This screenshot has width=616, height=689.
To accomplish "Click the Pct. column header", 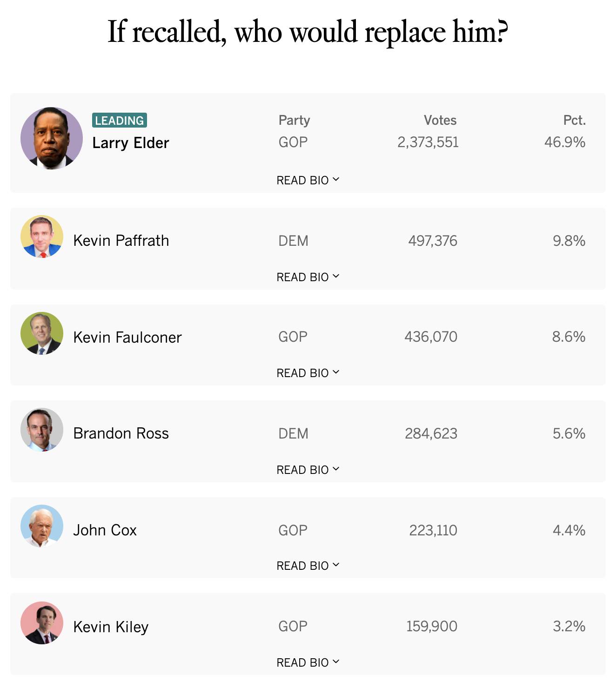I will [x=574, y=120].
